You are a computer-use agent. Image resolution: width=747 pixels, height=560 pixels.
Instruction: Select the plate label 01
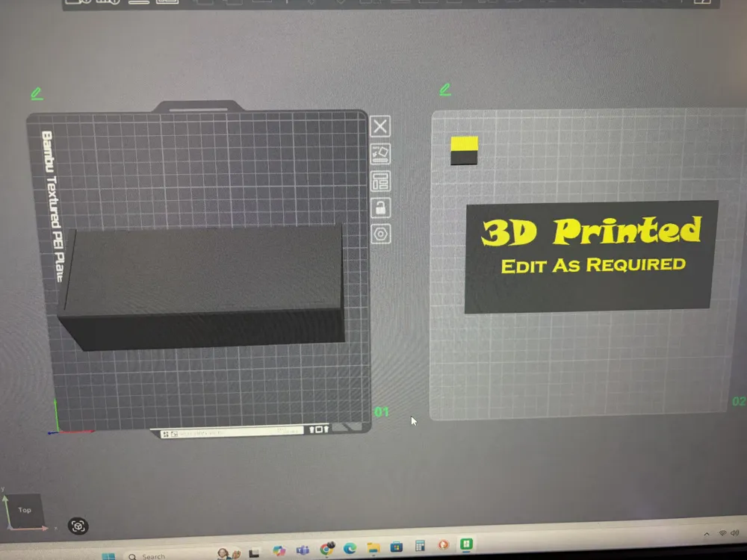[381, 411]
